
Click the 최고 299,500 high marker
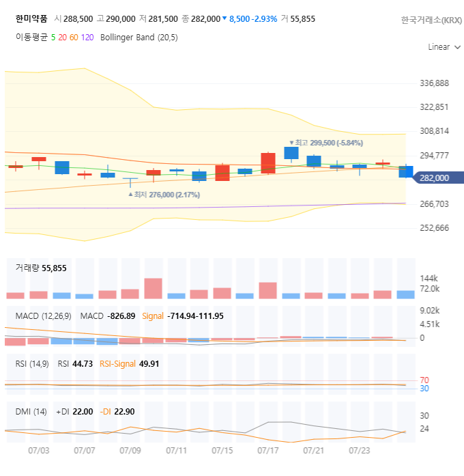(x=326, y=143)
